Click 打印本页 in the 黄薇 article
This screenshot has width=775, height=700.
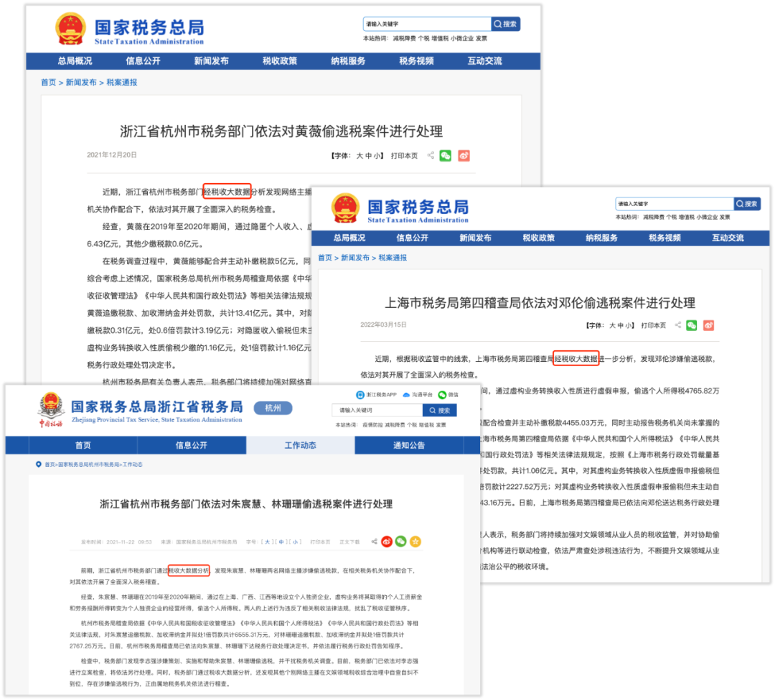404,156
